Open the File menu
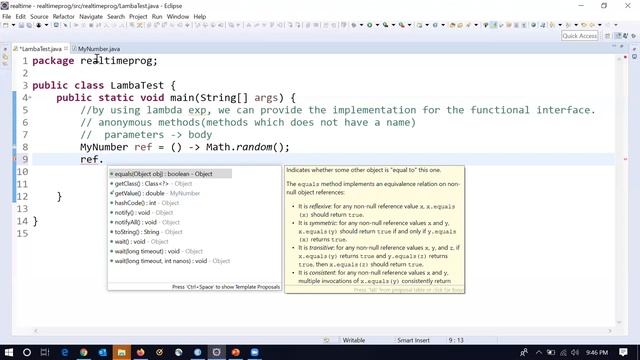This screenshot has height=360, width=640. point(7,16)
